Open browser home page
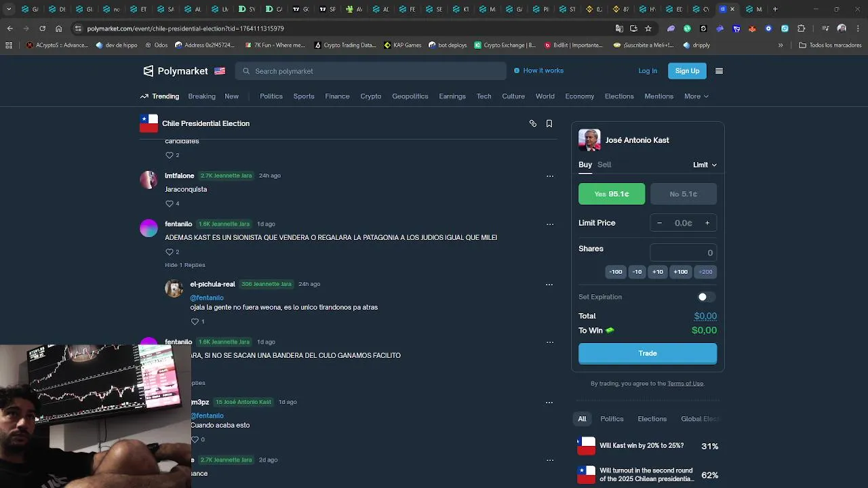Image resolution: width=868 pixels, height=488 pixels. tap(58, 28)
